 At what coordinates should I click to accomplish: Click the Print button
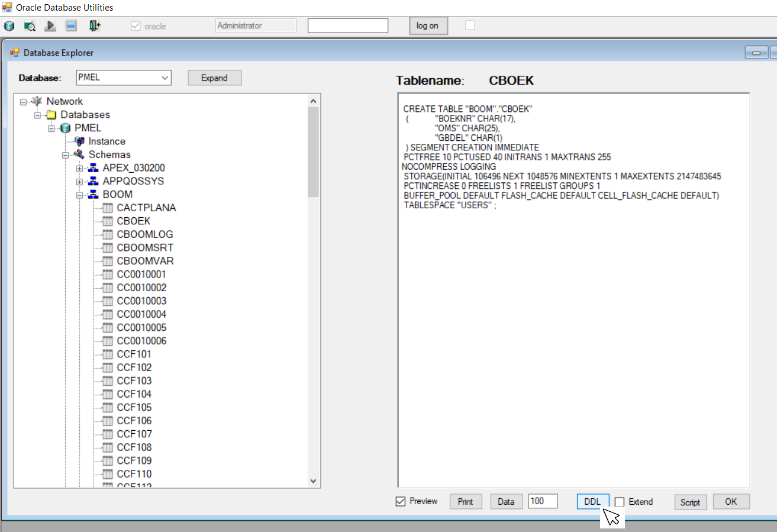pos(466,502)
